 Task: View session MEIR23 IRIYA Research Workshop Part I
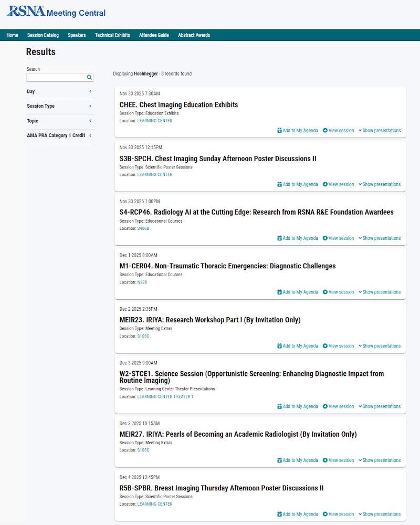point(338,346)
